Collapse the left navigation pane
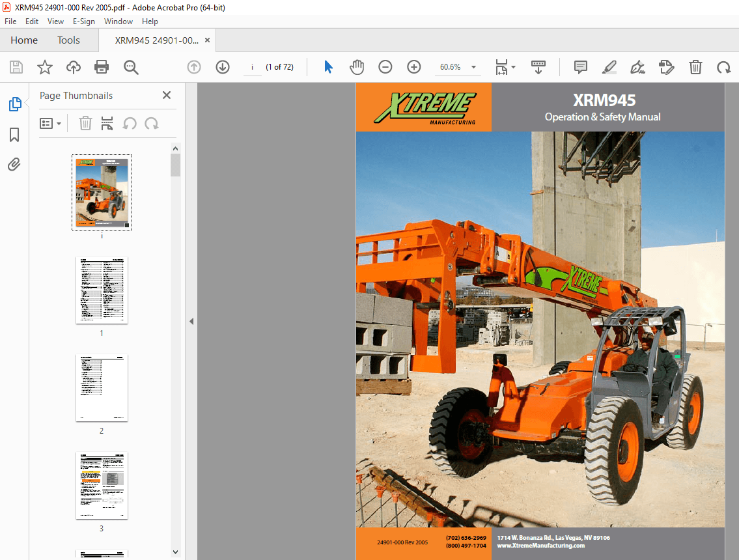This screenshot has height=560, width=739. point(191,321)
